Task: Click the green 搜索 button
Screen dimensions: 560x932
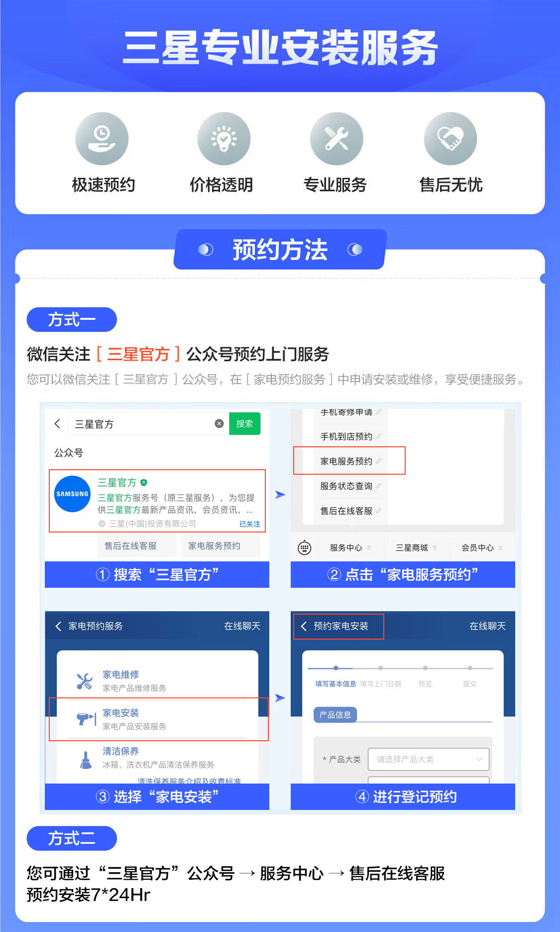Action: 244,423
